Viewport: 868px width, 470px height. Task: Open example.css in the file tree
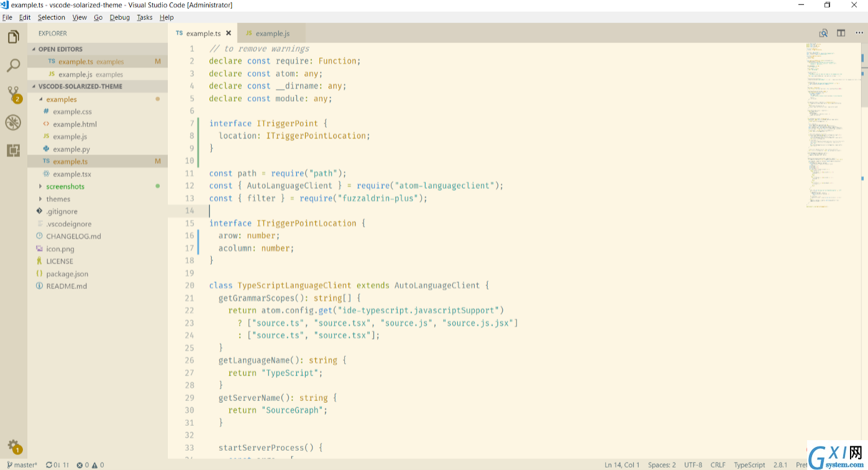tap(72, 112)
